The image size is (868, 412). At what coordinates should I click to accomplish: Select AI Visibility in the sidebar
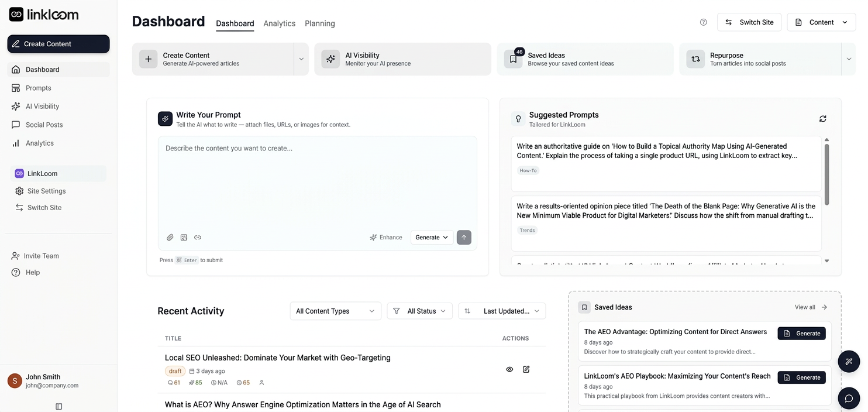click(43, 106)
